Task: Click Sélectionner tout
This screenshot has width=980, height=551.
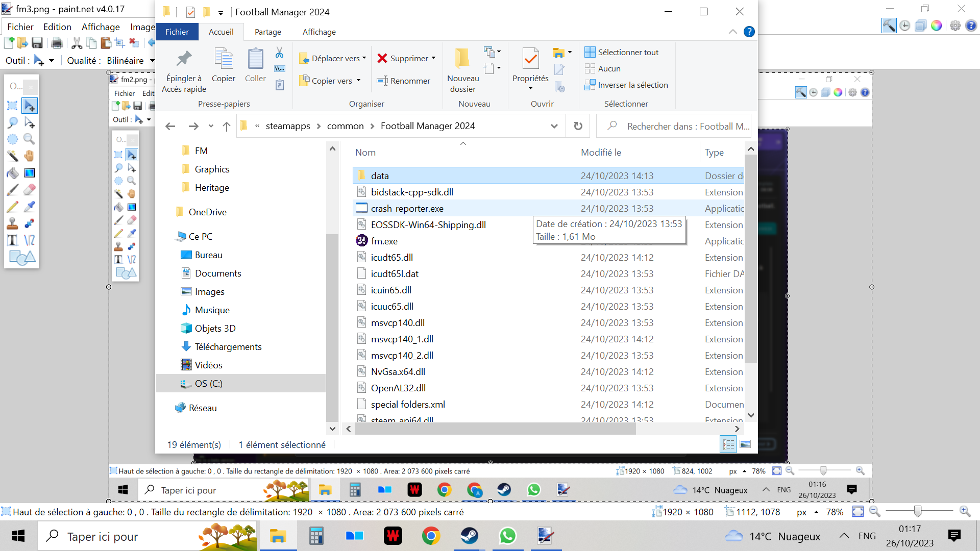Action: (x=621, y=52)
